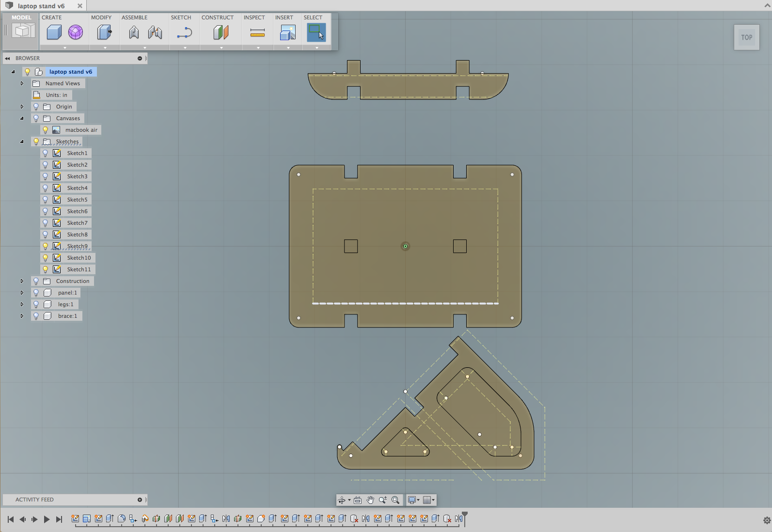Select the Zoom magnifier tool
The width and height of the screenshot is (772, 532).
coord(383,500)
